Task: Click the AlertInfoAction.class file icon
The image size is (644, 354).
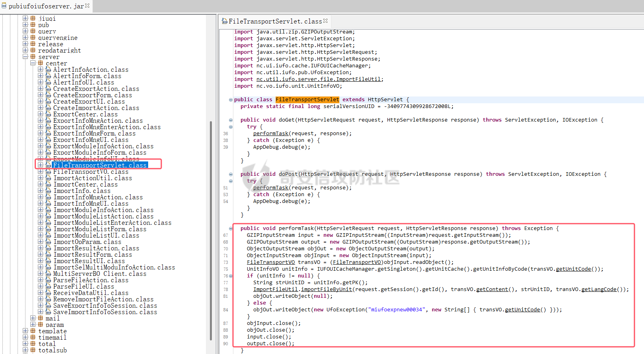Action: (48, 69)
